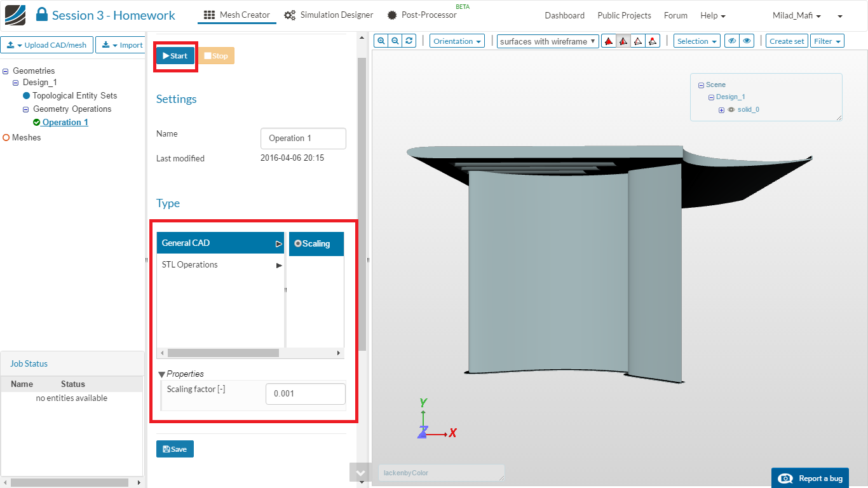This screenshot has height=488, width=868.
Task: Click the Type list horizontal scrollbar
Action: (223, 353)
